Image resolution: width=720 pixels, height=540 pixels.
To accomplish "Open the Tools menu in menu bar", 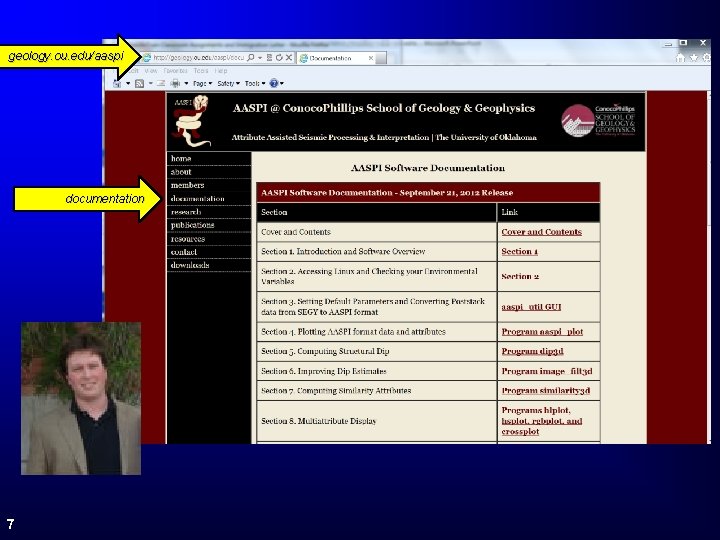I will [201, 71].
